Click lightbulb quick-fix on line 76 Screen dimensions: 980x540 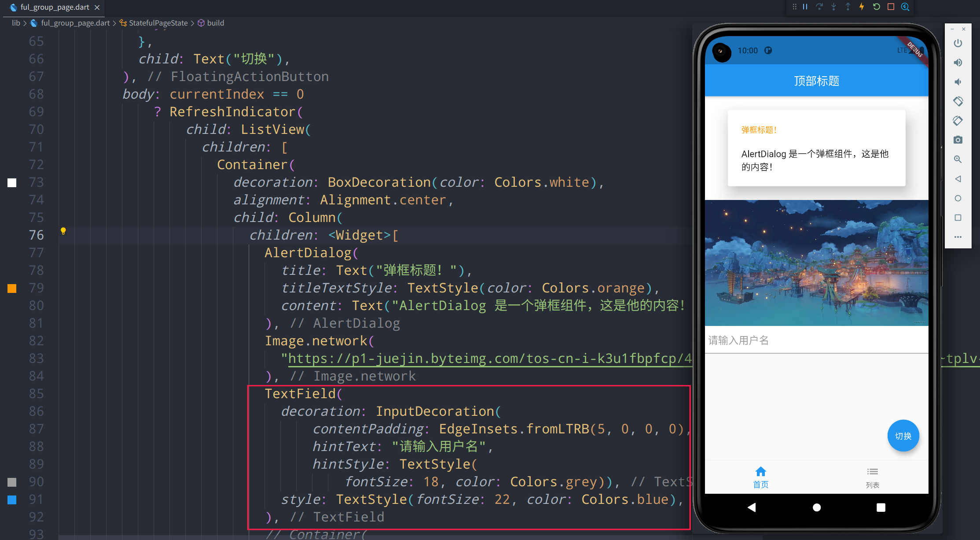(x=63, y=231)
